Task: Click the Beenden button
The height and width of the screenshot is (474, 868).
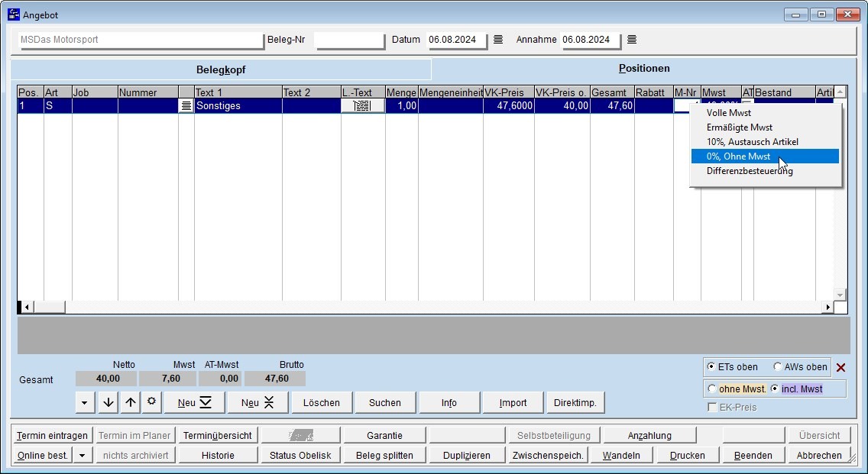Action: (753, 456)
